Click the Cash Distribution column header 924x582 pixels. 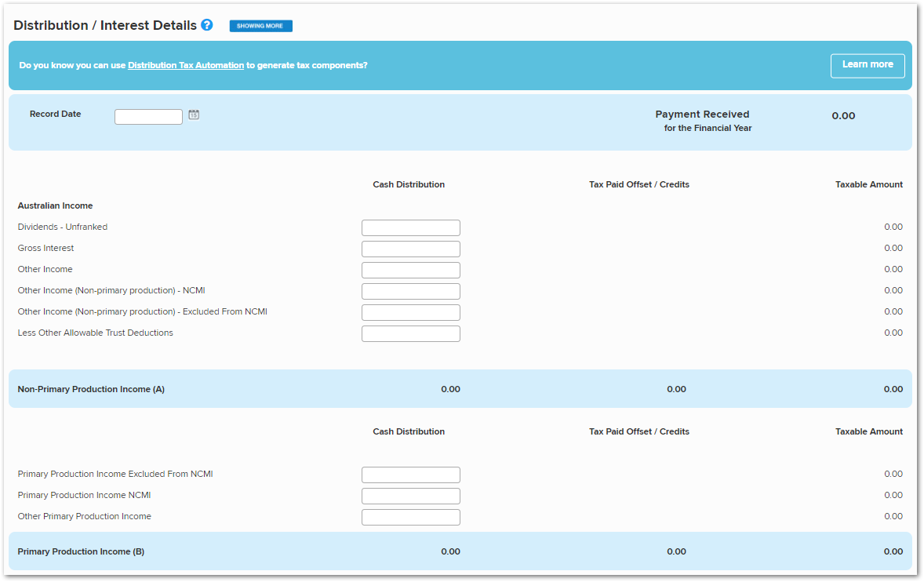point(409,184)
